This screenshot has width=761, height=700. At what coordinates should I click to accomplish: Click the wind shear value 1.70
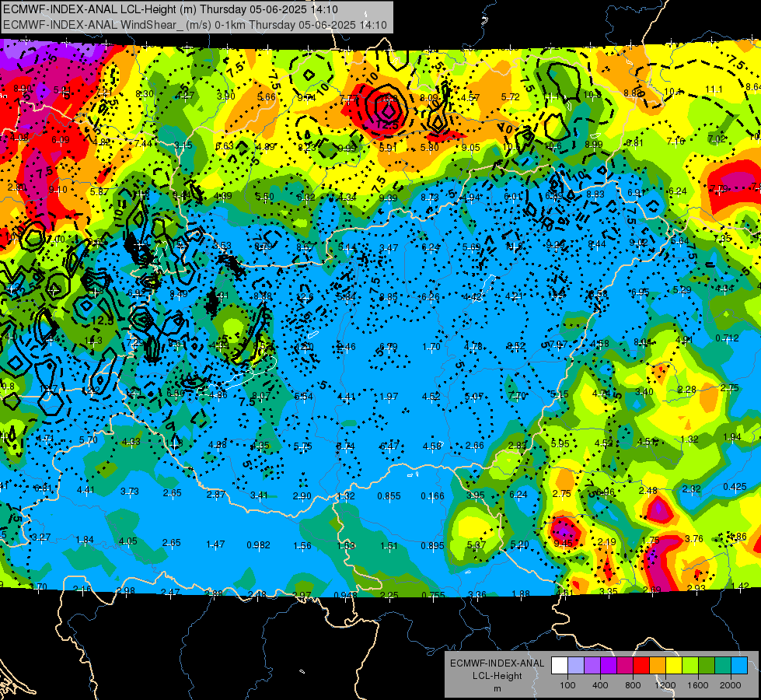coord(431,347)
